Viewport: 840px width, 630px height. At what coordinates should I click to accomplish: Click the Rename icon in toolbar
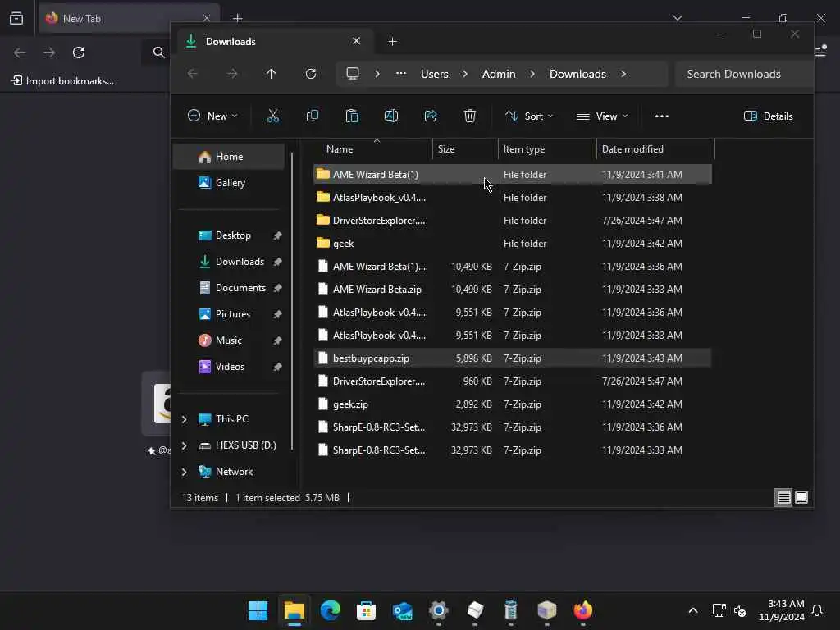[391, 116]
